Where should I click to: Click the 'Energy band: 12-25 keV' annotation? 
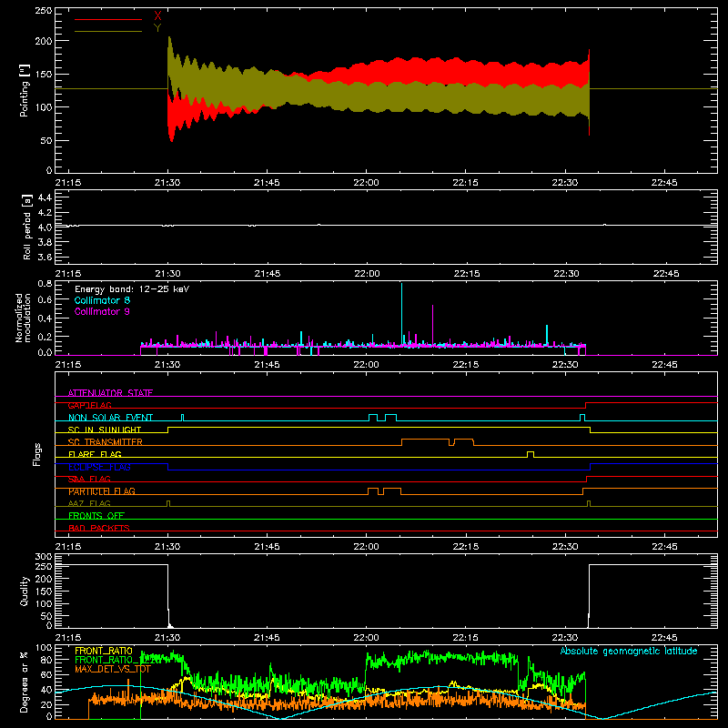tap(132, 289)
